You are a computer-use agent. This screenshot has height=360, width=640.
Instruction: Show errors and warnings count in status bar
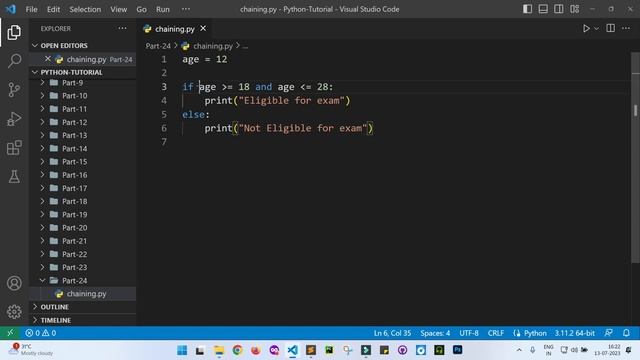[40, 333]
